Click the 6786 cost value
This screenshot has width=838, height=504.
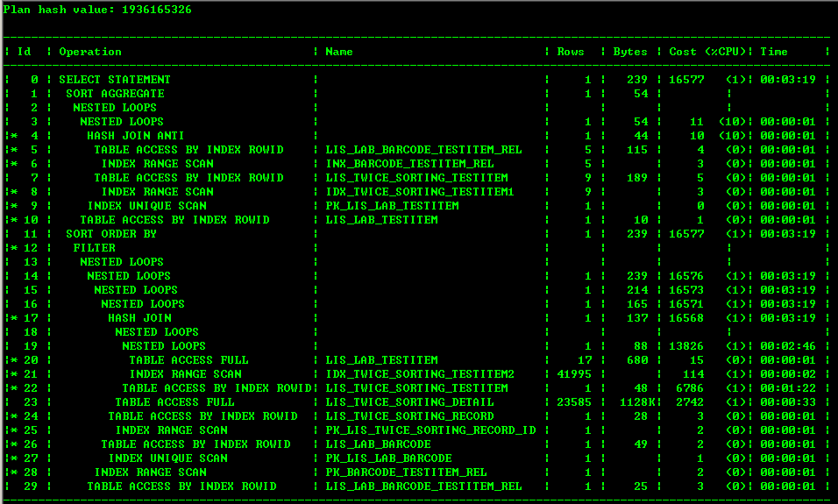(x=690, y=388)
